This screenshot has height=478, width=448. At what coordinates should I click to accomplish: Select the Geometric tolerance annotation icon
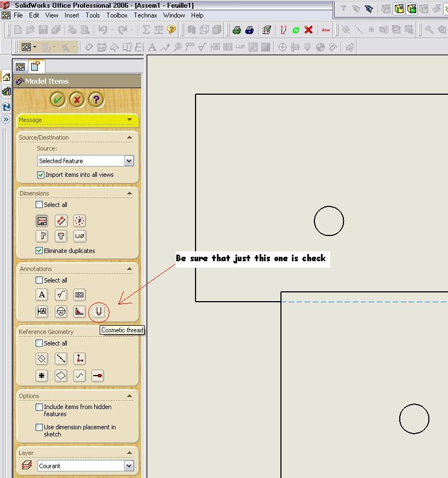click(79, 295)
